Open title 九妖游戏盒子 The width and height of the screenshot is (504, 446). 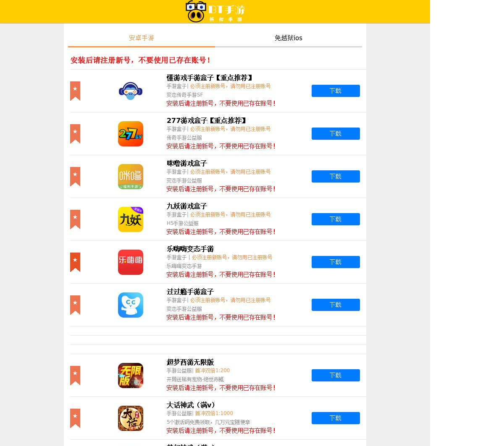187,206
